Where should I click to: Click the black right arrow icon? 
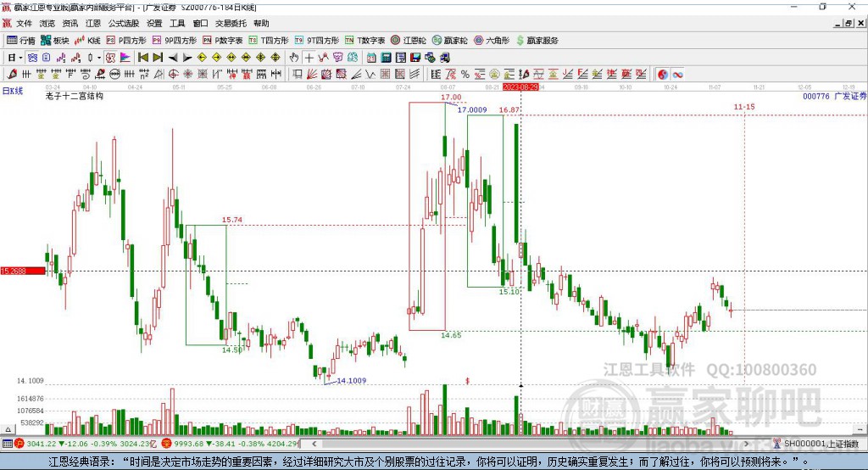tap(187, 58)
